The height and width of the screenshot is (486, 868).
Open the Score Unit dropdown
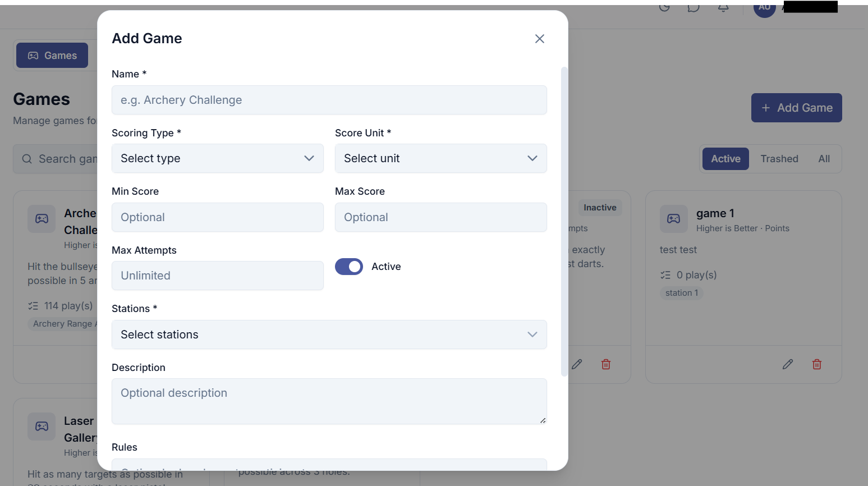(441, 158)
